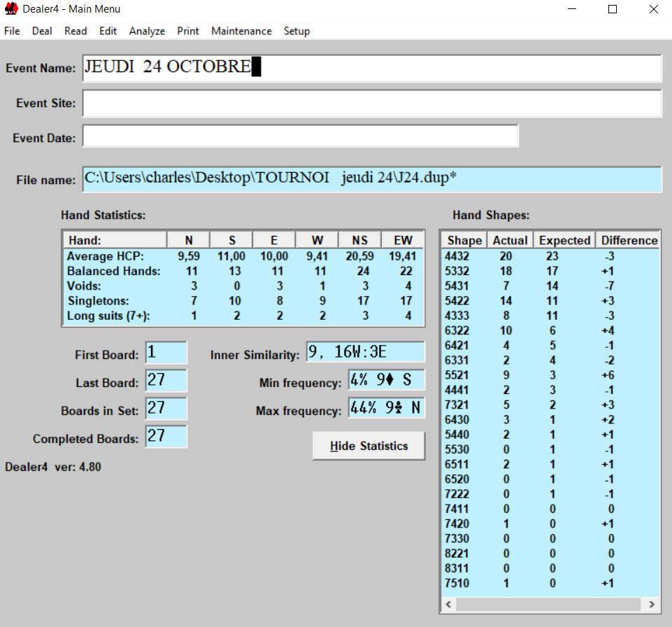The width and height of the screenshot is (672, 627).
Task: Select the 8221 shape row
Action: pyautogui.click(x=550, y=554)
